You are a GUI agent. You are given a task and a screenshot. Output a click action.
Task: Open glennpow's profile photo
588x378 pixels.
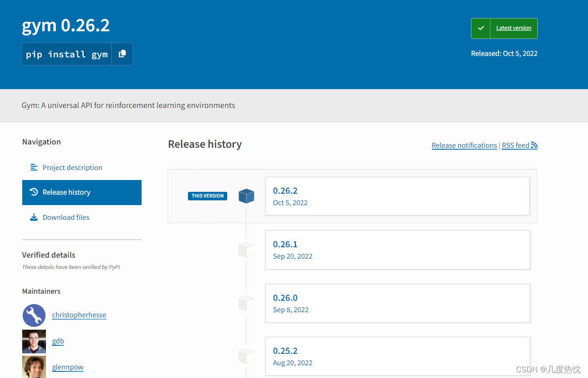coord(34,367)
